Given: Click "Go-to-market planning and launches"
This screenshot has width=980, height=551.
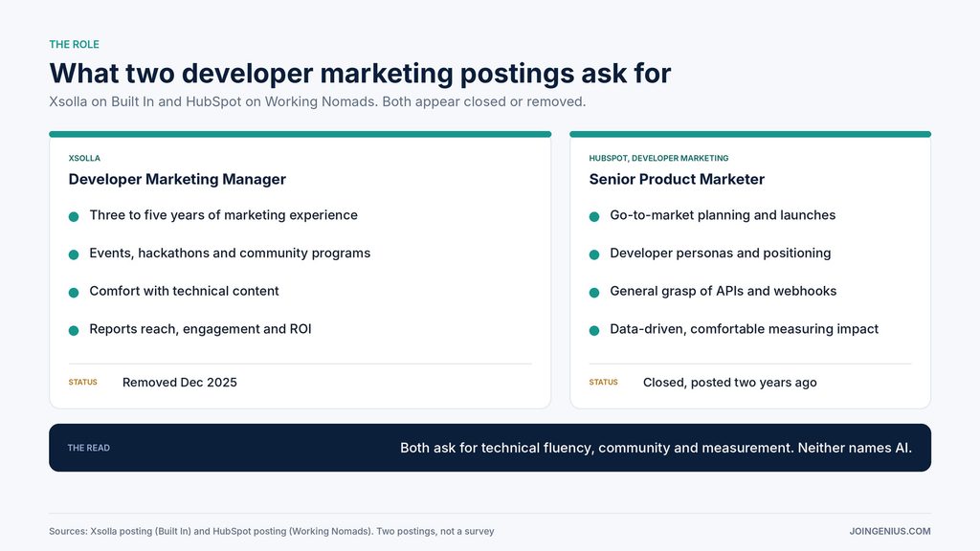Looking at the screenshot, I should [723, 215].
